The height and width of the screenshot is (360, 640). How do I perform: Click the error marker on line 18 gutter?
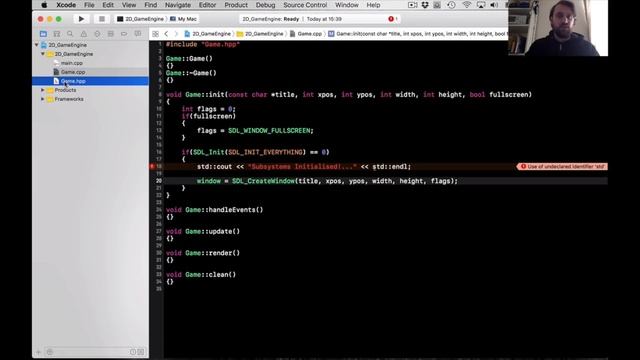coord(152,166)
